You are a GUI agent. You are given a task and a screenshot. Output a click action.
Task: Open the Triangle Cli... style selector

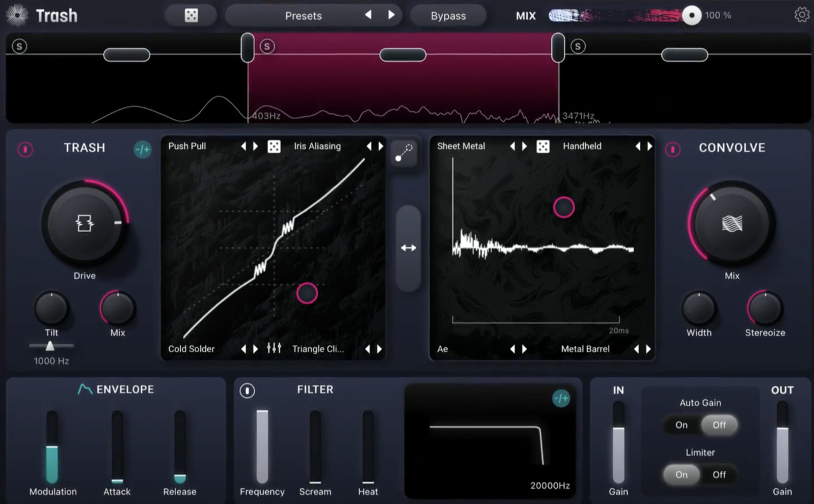[x=318, y=349]
